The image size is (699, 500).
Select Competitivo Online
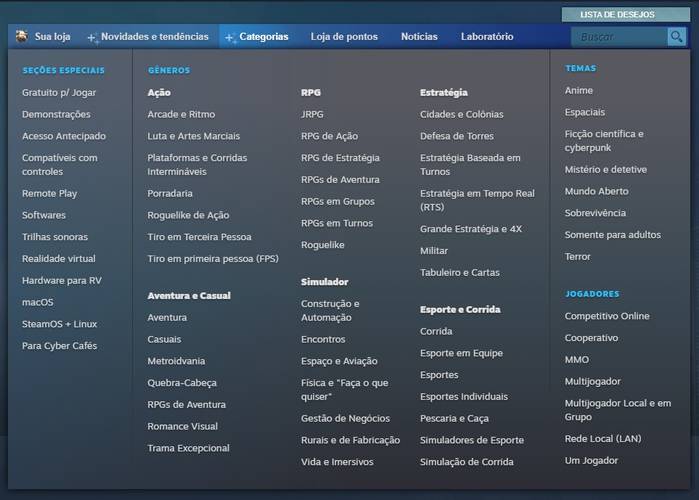[x=607, y=316]
